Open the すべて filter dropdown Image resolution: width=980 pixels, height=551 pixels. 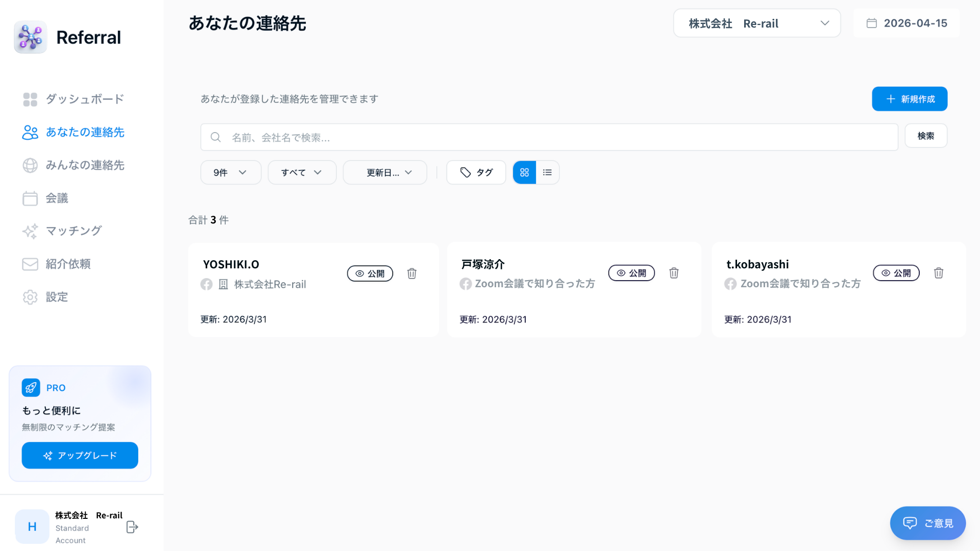[x=302, y=172]
